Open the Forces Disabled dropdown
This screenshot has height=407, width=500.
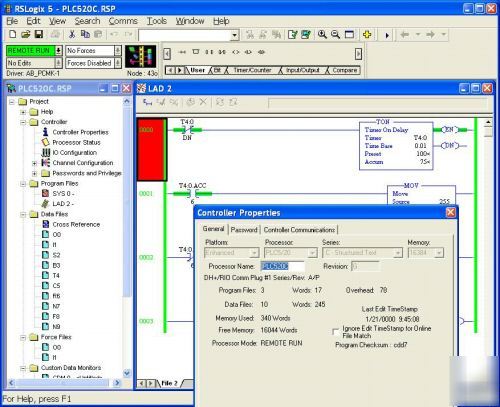pos(118,63)
